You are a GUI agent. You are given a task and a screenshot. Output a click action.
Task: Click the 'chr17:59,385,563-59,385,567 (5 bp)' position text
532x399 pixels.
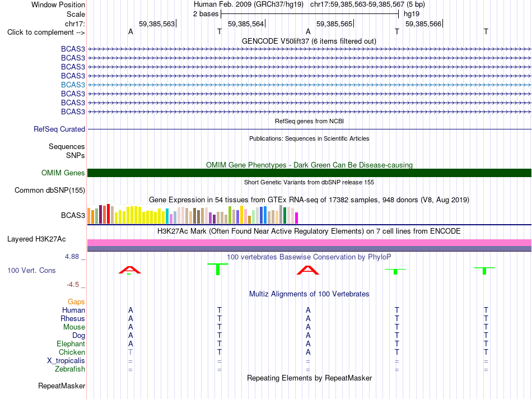tap(367, 4)
